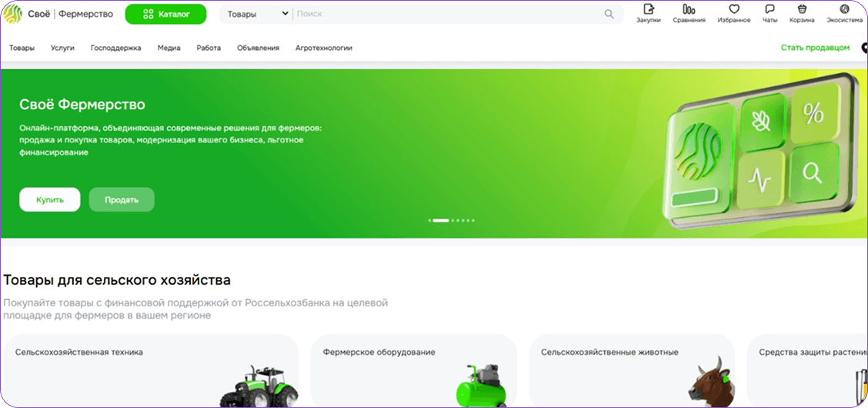Open the Сравнения comparison icon
This screenshot has height=408, width=868.
tap(689, 10)
